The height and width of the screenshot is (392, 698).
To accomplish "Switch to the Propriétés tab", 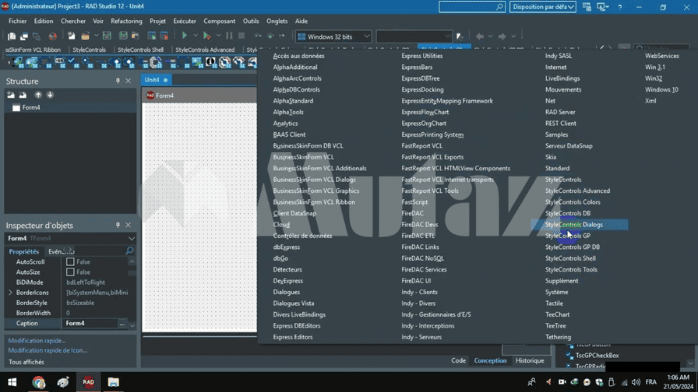I will tap(24, 251).
